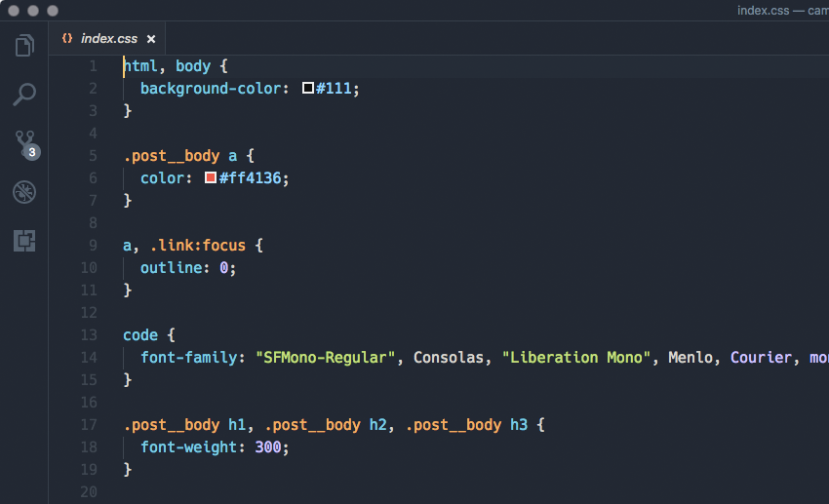Click the green zoom window button
Screen dimensions: 829x504
[53, 11]
